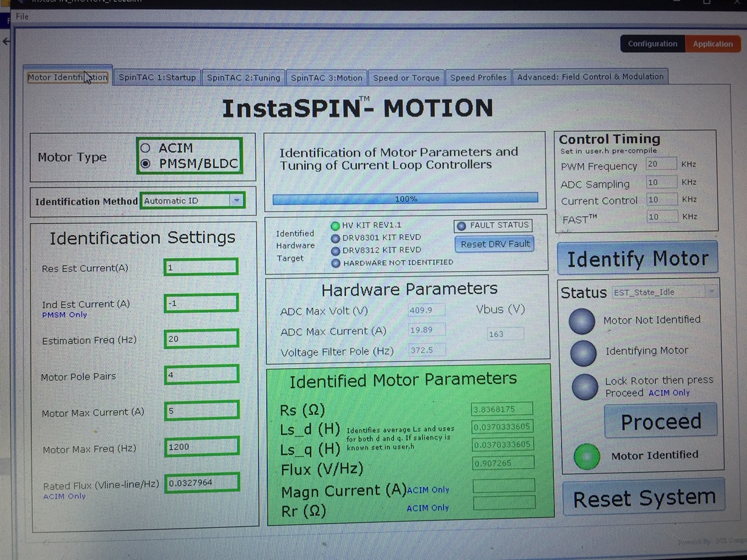Click the Motor Not Identified status light
This screenshot has height=560, width=747.
(582, 321)
